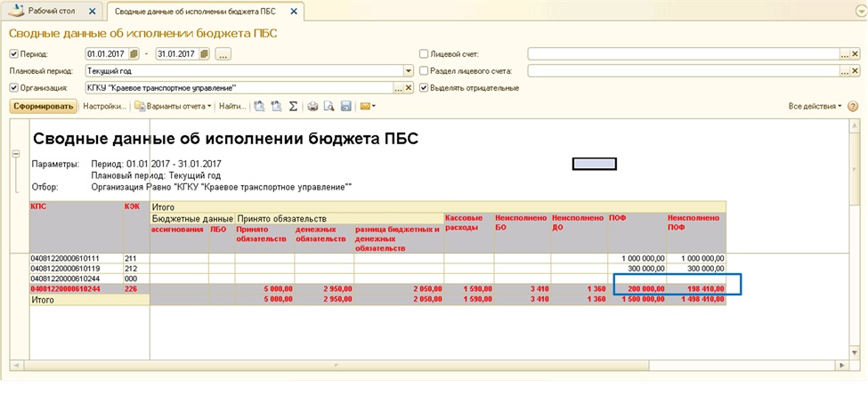The height and width of the screenshot is (396, 868).
Task: Click the send by email envelope icon
Action: (x=364, y=106)
